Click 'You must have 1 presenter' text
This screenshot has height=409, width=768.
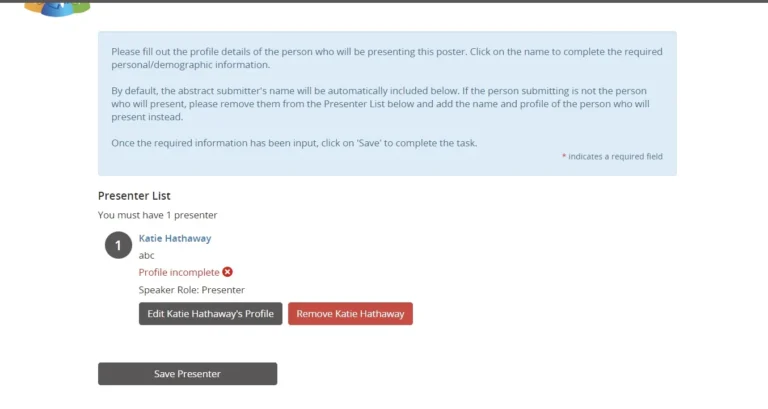pyautogui.click(x=157, y=215)
